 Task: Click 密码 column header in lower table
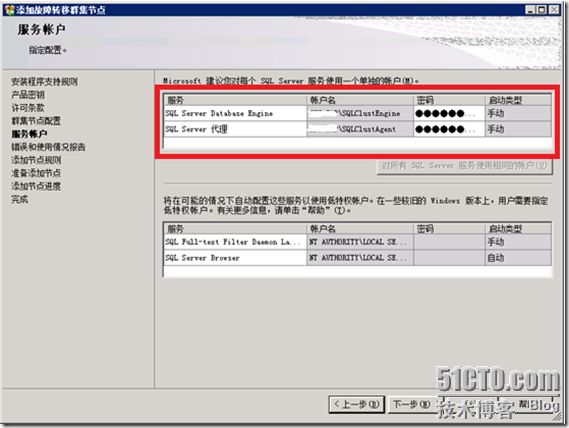pos(449,229)
